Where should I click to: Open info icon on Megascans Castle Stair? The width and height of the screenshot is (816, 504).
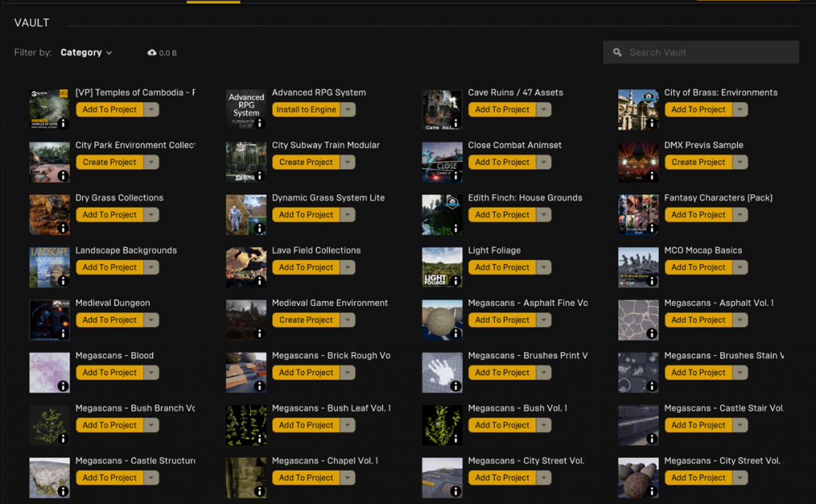(652, 439)
